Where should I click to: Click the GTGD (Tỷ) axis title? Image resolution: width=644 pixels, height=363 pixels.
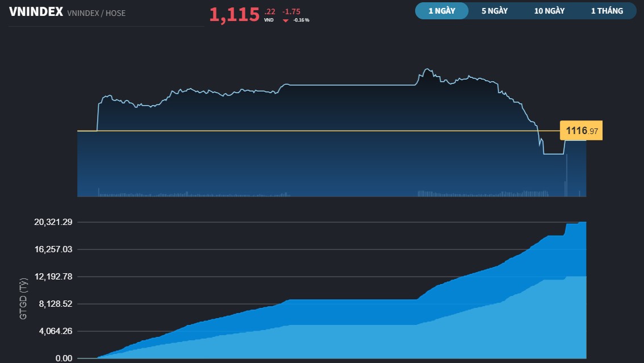click(x=23, y=299)
